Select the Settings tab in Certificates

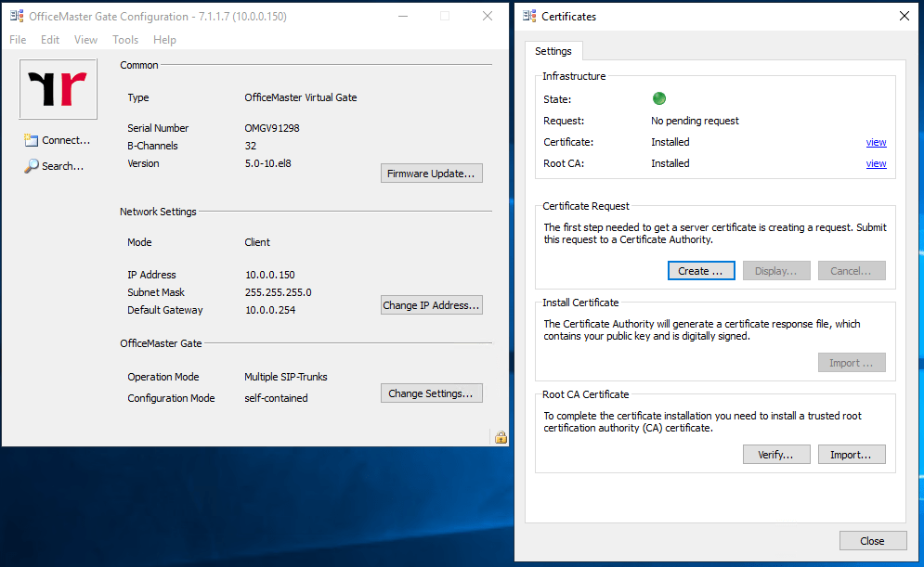tap(553, 51)
